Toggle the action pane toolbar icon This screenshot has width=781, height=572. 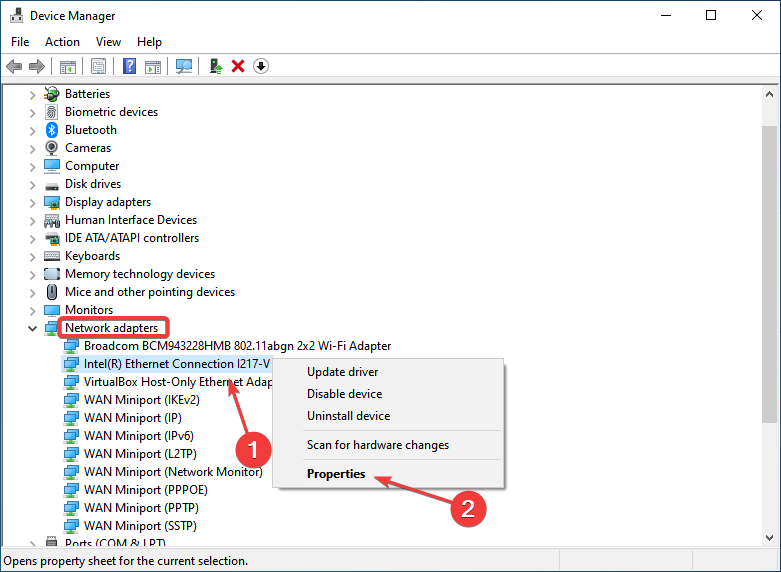[x=153, y=66]
